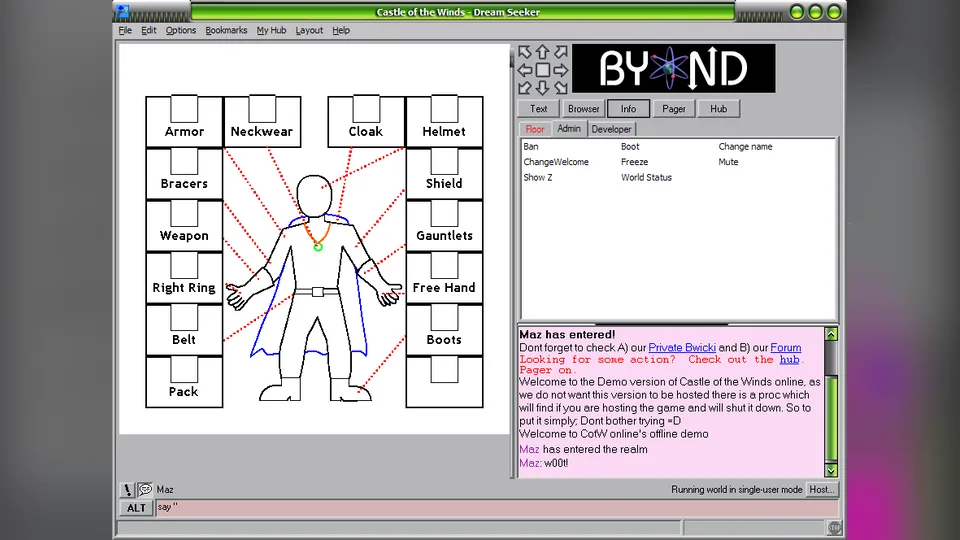The width and height of the screenshot is (960, 540).
Task: Click the Right Ring equipment slot
Action: [x=184, y=278]
